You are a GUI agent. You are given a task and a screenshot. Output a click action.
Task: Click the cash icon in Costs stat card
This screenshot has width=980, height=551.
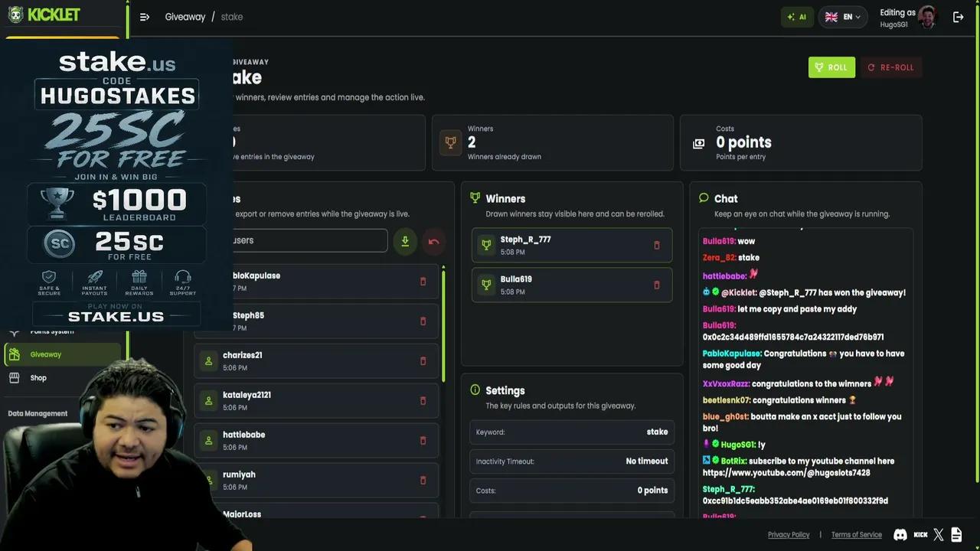pos(698,143)
